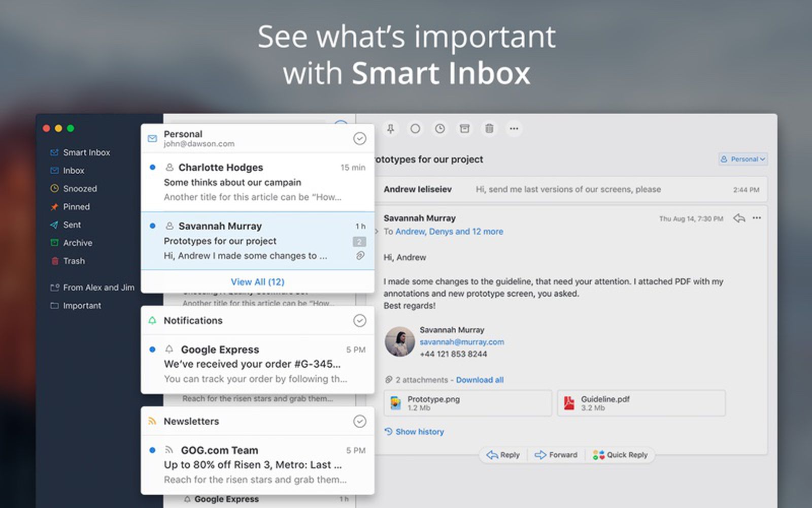Archive the email using the toolbar box icon

coord(464,129)
